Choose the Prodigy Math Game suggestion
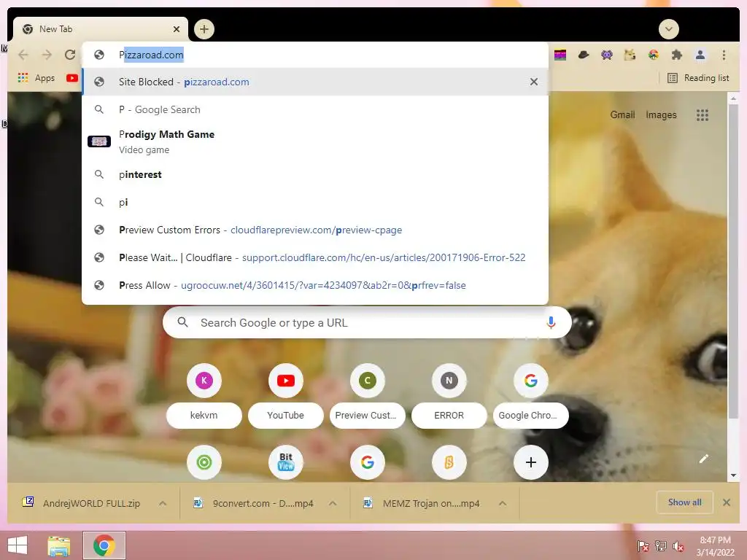 [x=315, y=142]
